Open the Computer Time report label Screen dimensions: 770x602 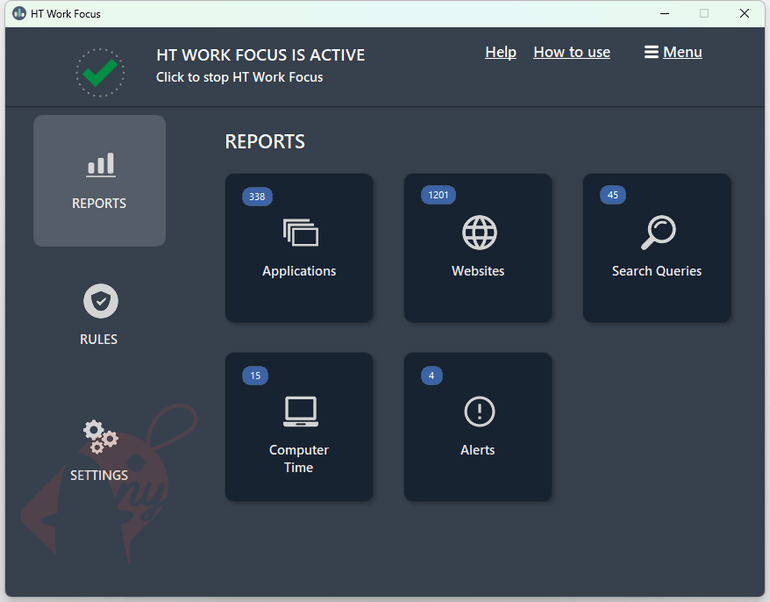pos(299,459)
